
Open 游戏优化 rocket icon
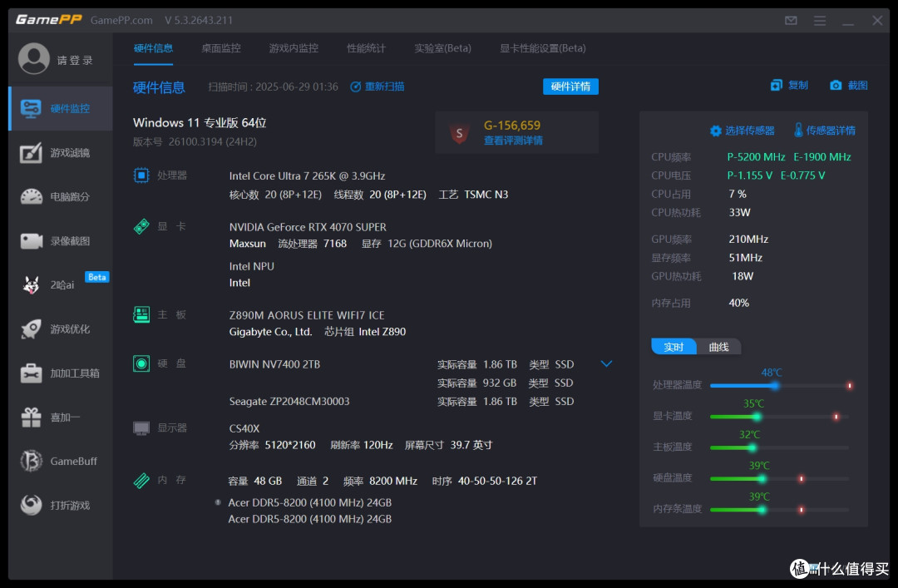coord(31,329)
